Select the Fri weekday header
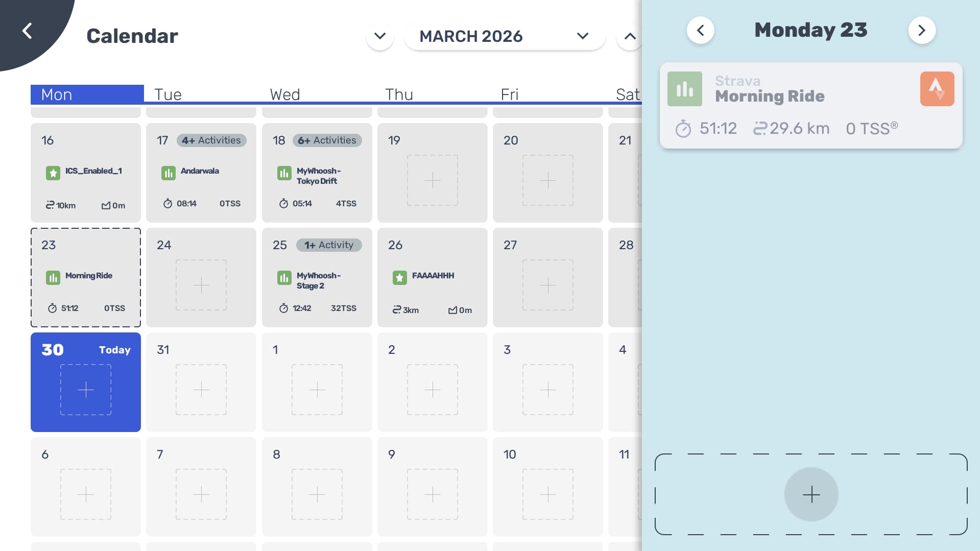Image resolution: width=980 pixels, height=551 pixels. [x=509, y=94]
